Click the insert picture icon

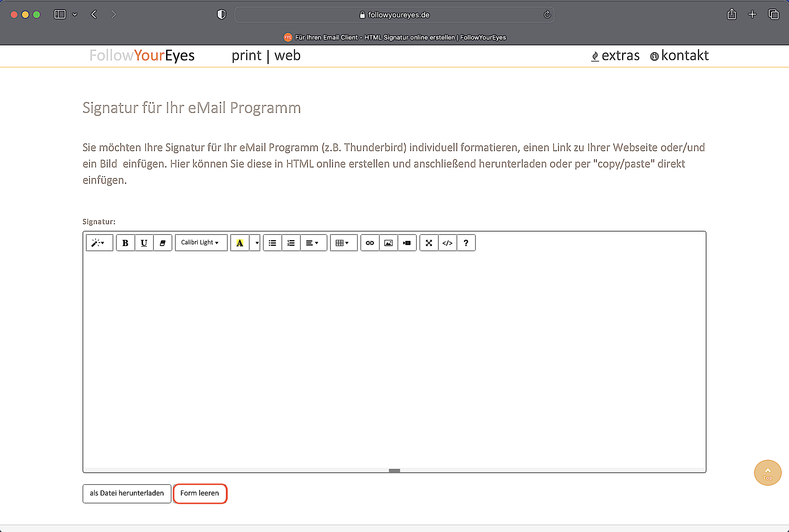(x=388, y=243)
